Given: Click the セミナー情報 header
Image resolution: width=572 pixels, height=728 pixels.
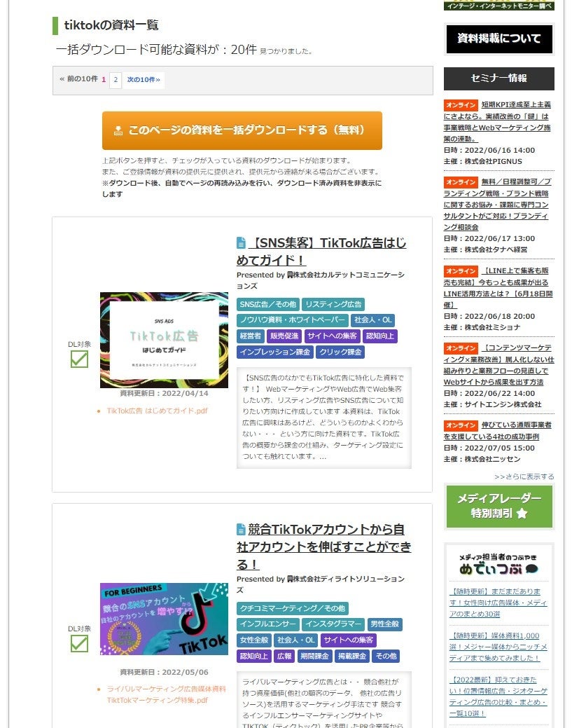Looking at the screenshot, I should (x=499, y=78).
